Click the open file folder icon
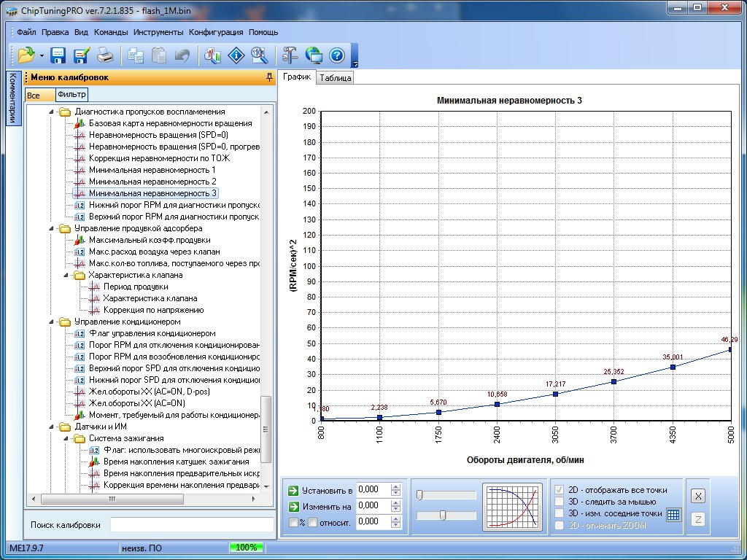Viewport: 747px width, 560px height. (26, 55)
